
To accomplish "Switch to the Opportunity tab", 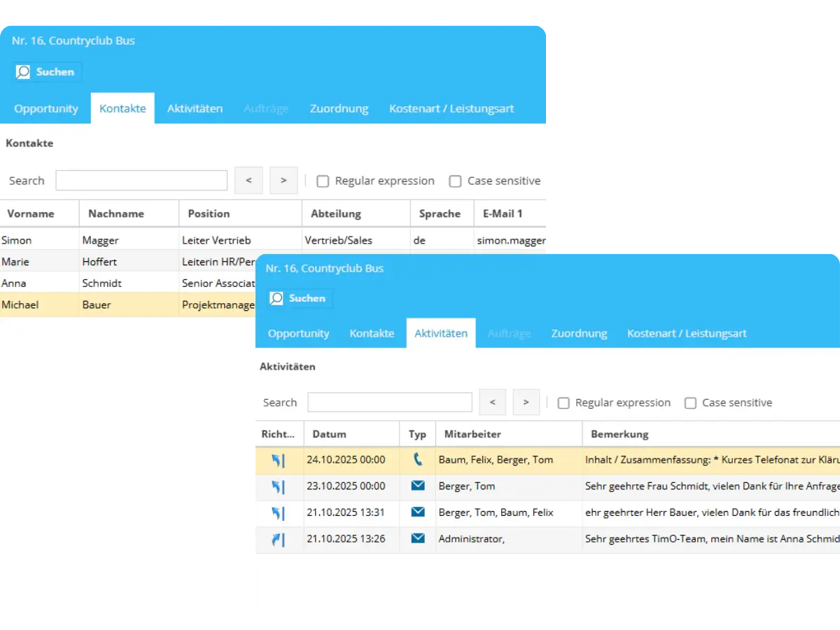I will [x=298, y=333].
